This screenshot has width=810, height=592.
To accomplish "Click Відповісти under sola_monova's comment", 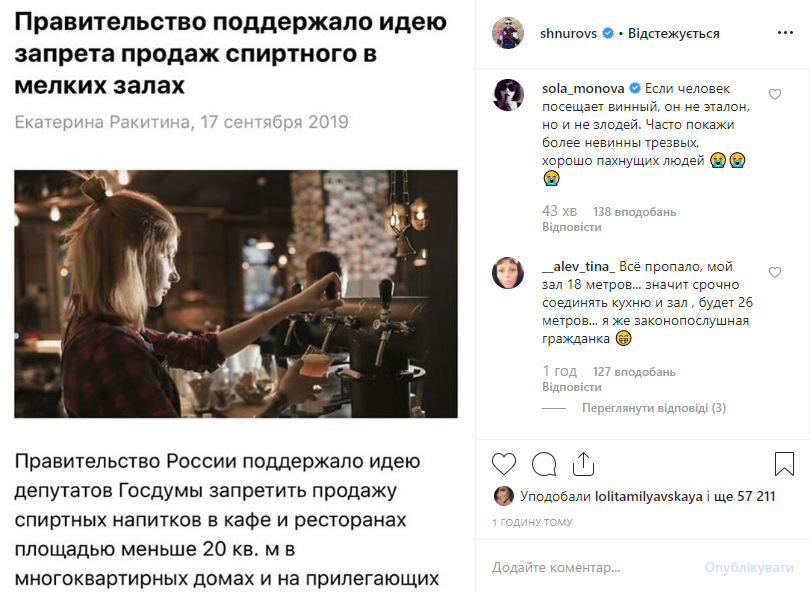I will (x=571, y=227).
